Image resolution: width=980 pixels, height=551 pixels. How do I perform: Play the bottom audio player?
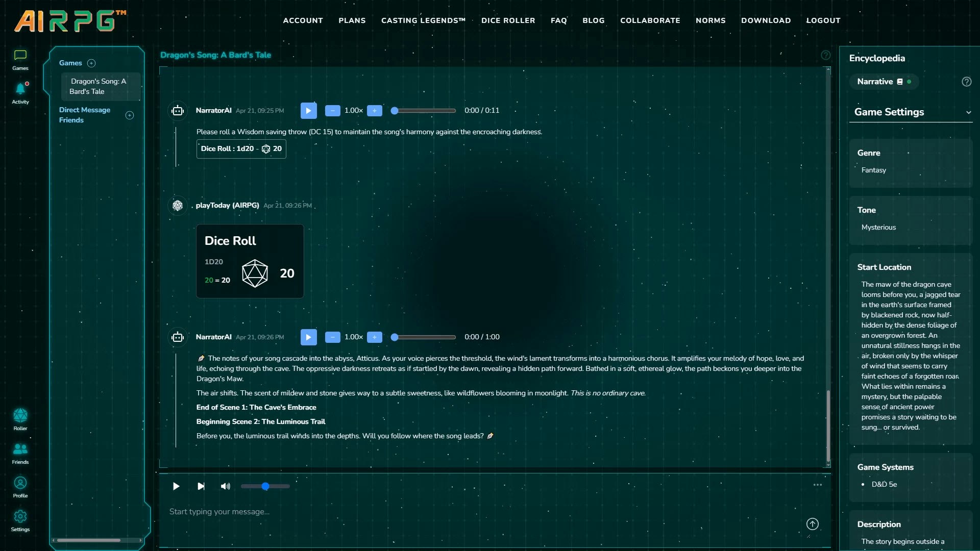click(x=176, y=486)
